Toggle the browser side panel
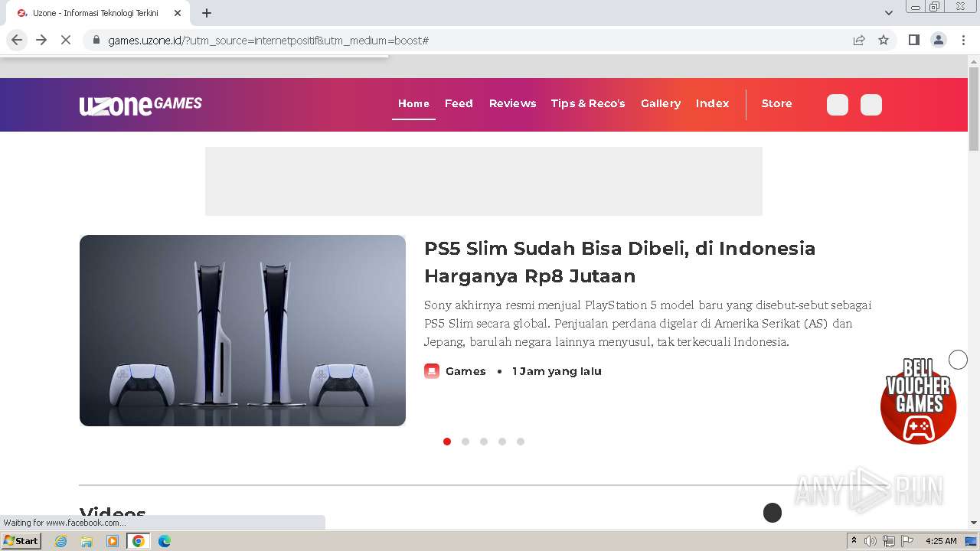Image resolution: width=980 pixels, height=551 pixels. coord(913,40)
